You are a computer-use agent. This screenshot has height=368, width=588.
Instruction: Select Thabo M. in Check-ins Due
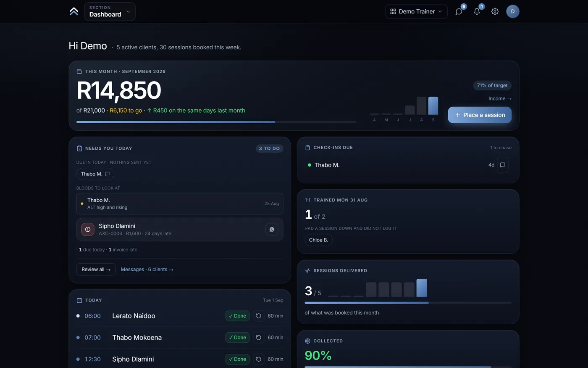coord(327,165)
